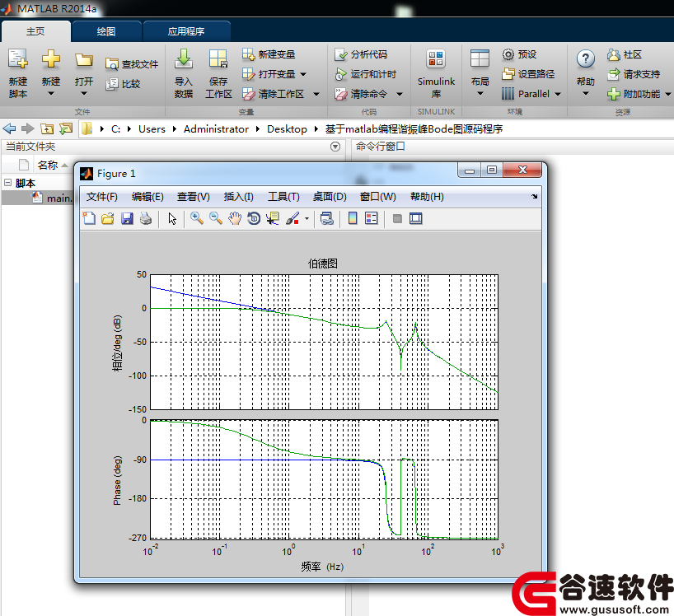Screen dimensions: 674x616
Task: Click Run and Time (运行和计时)
Action: pyautogui.click(x=365, y=74)
